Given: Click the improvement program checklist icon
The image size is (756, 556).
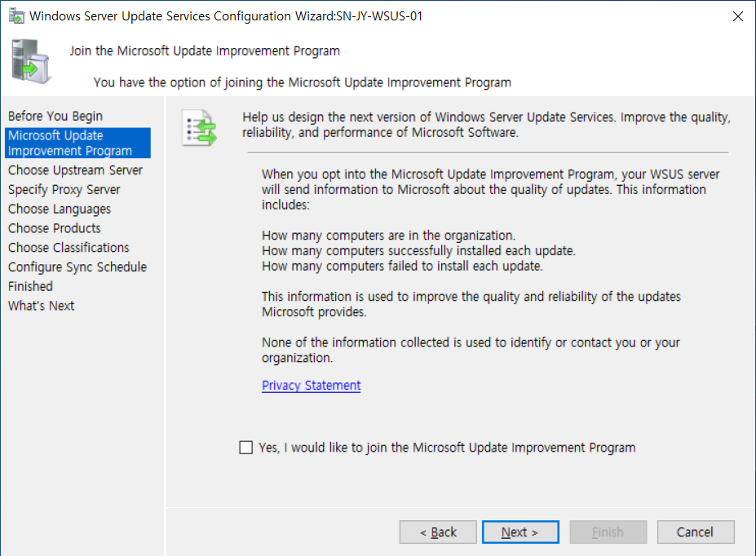Looking at the screenshot, I should (199, 128).
